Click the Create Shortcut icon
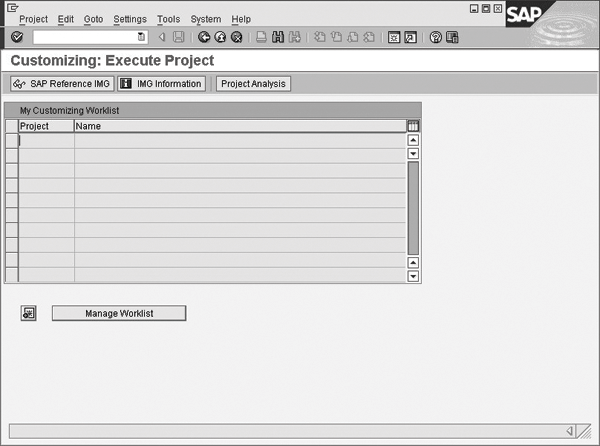The image size is (600, 446). coord(411,37)
